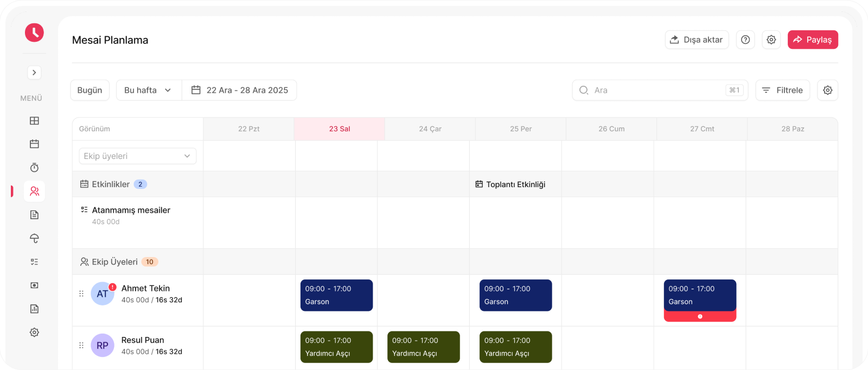
Task: Open the reports chart icon in sidebar
Action: pyautogui.click(x=34, y=309)
